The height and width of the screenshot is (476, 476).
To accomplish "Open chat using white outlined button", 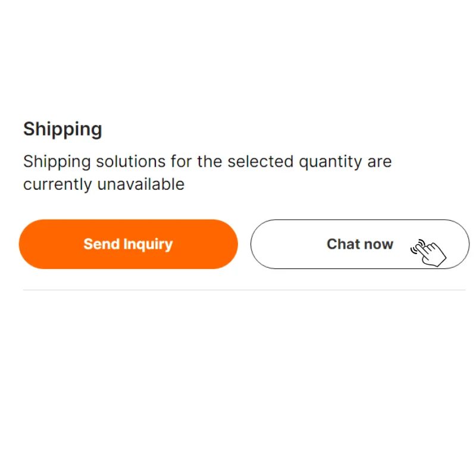I will [x=359, y=244].
